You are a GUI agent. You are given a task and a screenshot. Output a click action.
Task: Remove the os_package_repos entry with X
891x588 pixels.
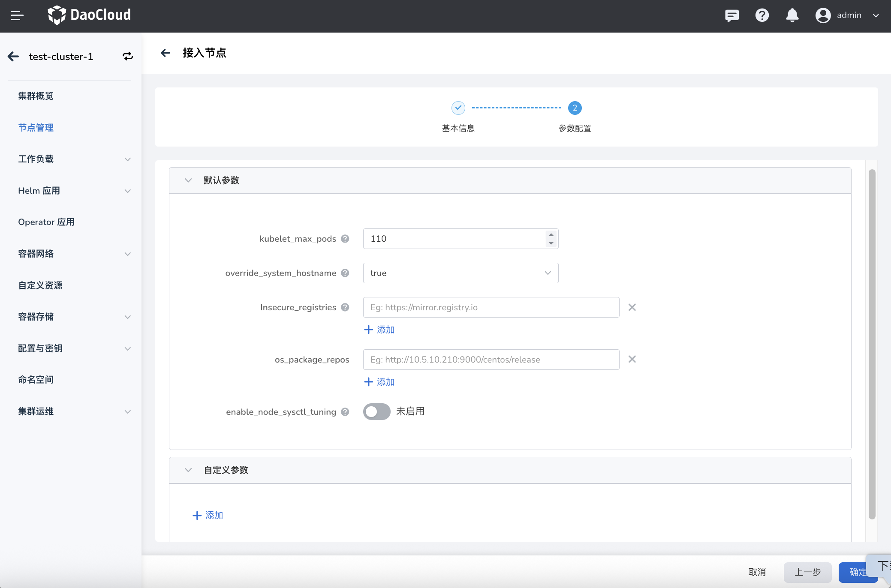click(632, 359)
